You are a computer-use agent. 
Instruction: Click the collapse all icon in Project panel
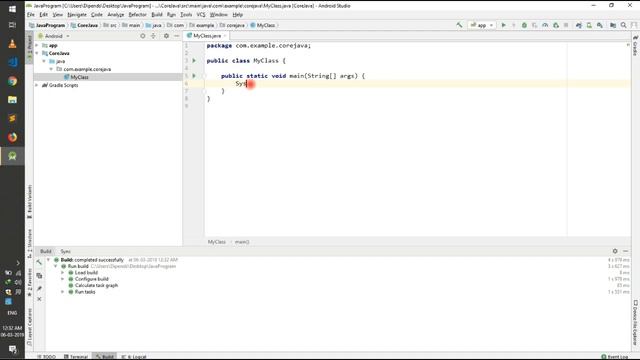(153, 36)
